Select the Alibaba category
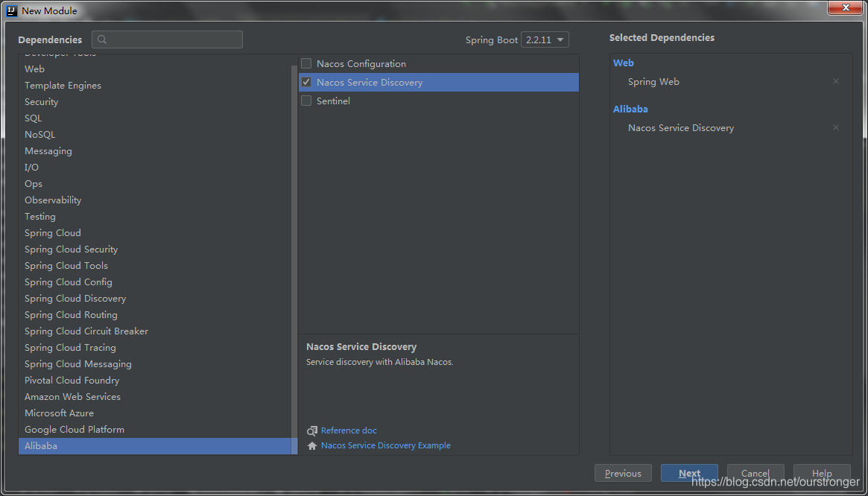 [158, 446]
